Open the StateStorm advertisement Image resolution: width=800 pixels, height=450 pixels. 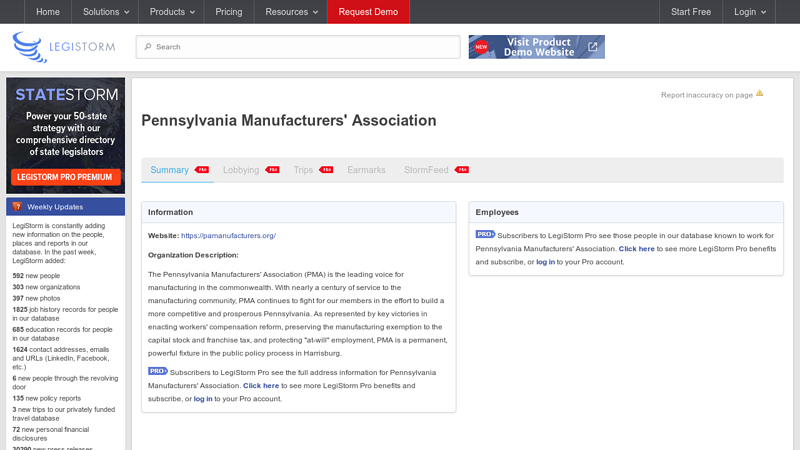pyautogui.click(x=65, y=135)
